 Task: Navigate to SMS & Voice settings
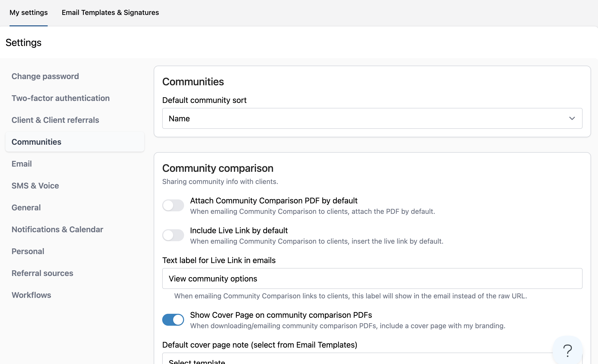(x=35, y=186)
